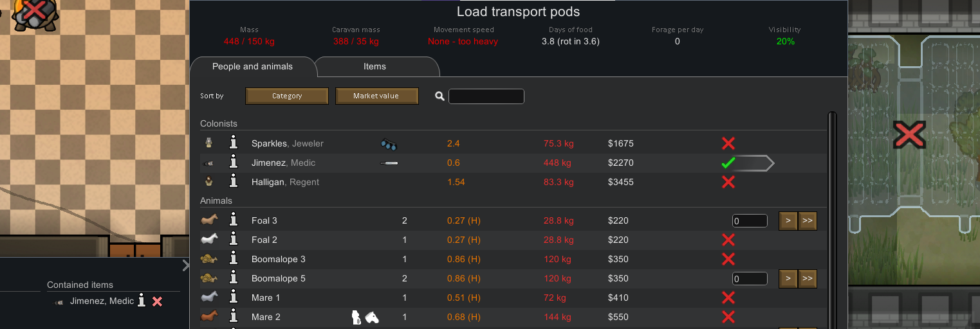Select People and animals tab
980x329 pixels.
coord(252,67)
